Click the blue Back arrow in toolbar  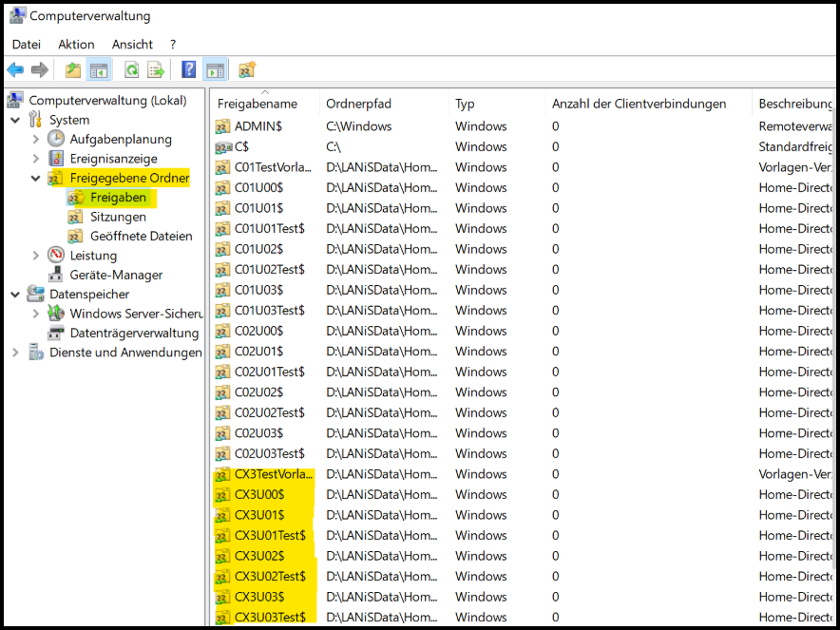15,69
